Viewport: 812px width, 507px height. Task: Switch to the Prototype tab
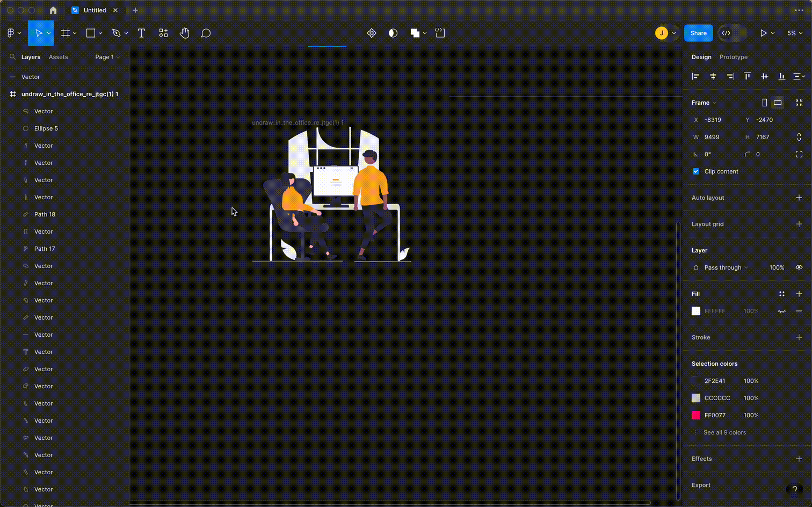click(733, 57)
